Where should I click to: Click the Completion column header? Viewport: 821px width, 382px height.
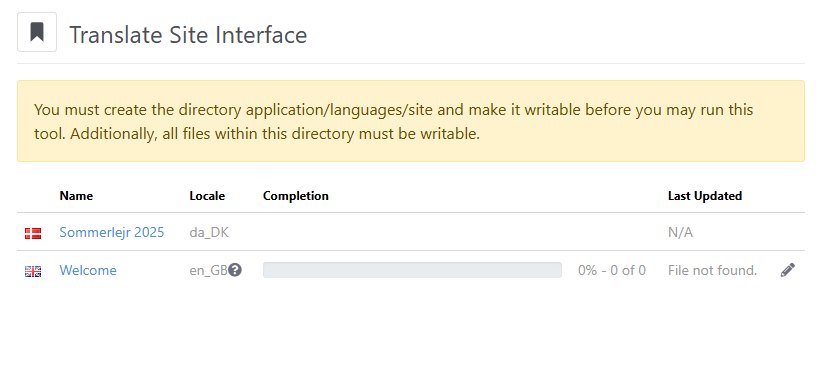click(296, 196)
